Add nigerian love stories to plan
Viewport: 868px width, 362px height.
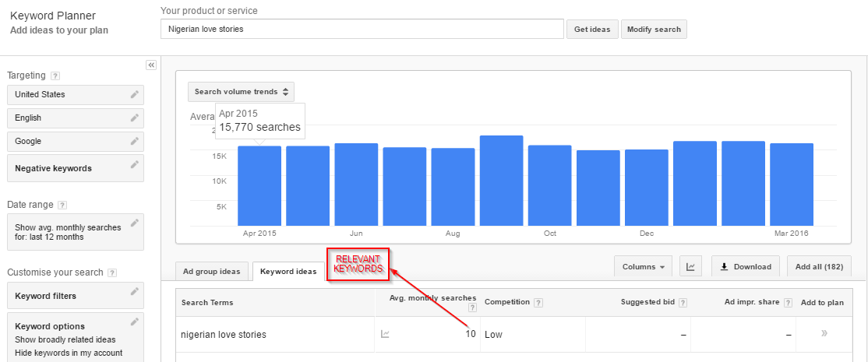(824, 334)
